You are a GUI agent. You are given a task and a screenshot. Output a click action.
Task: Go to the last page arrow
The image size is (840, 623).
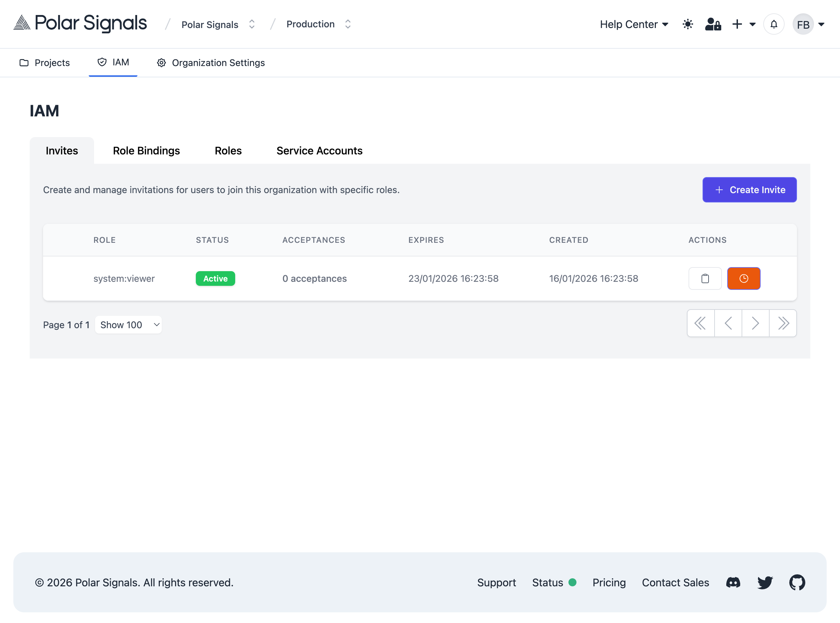click(x=783, y=323)
